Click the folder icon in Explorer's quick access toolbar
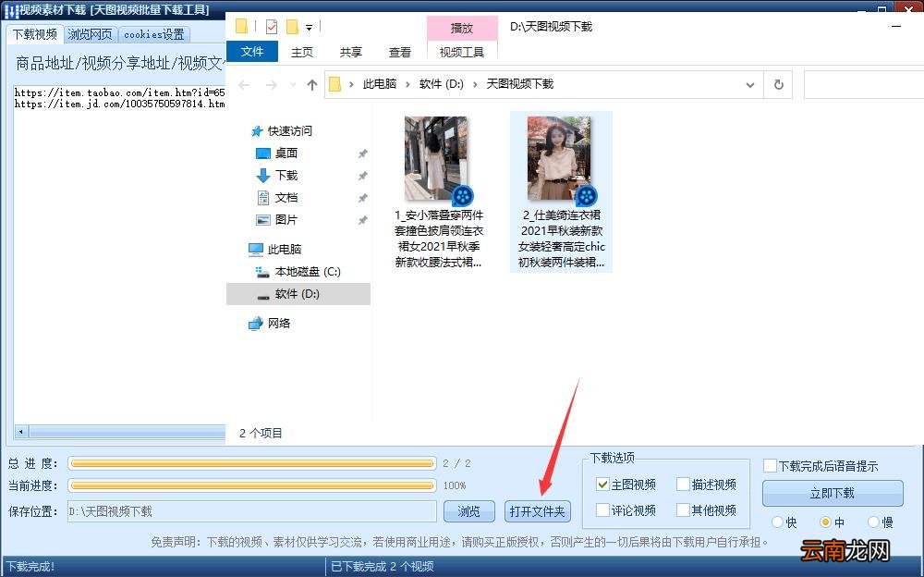 (x=241, y=27)
